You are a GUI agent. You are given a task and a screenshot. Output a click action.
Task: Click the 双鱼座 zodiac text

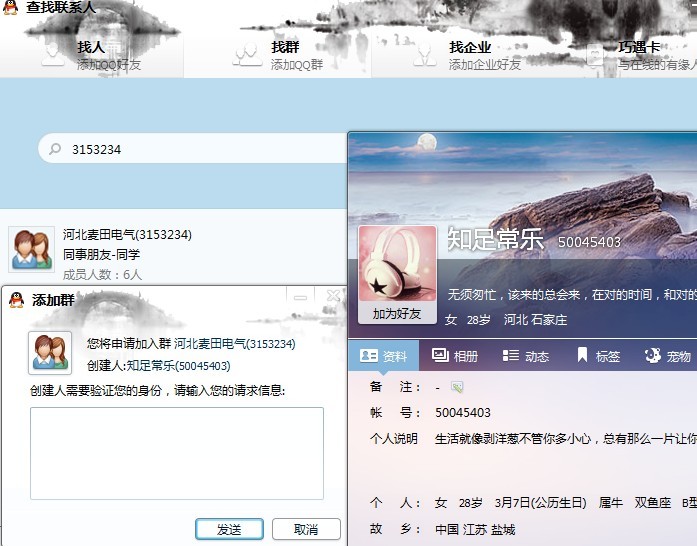(x=653, y=503)
